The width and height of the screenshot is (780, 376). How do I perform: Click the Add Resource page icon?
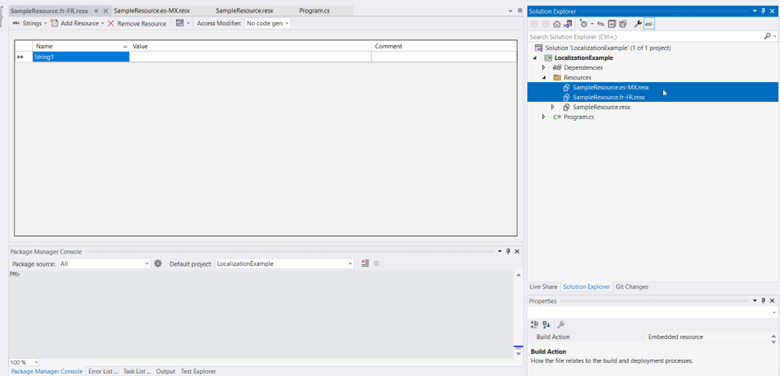point(54,23)
